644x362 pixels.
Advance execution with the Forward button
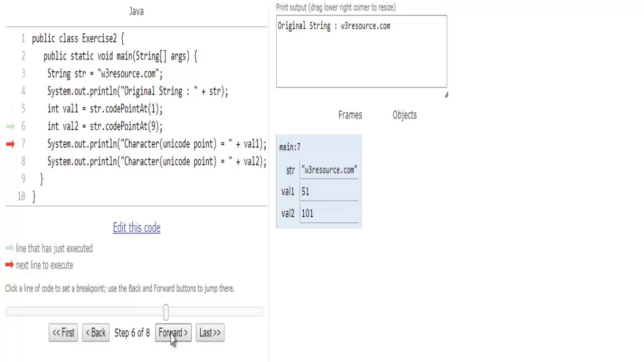(173, 333)
